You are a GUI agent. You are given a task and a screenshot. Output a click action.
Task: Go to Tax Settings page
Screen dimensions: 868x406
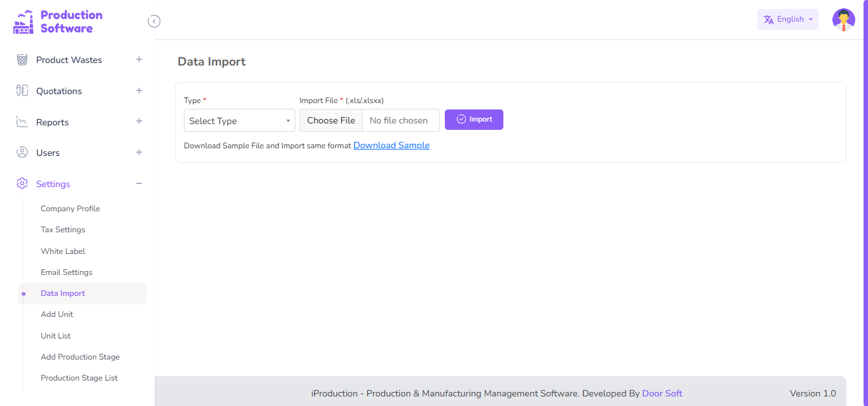pos(62,230)
